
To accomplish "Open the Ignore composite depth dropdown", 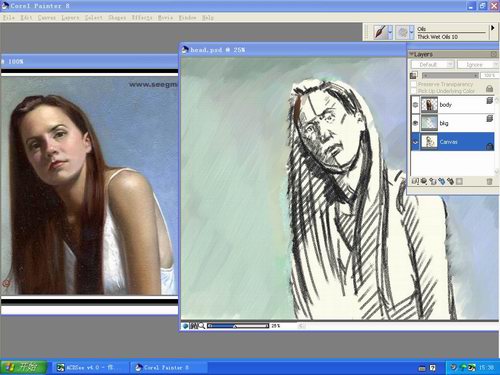I will [478, 64].
